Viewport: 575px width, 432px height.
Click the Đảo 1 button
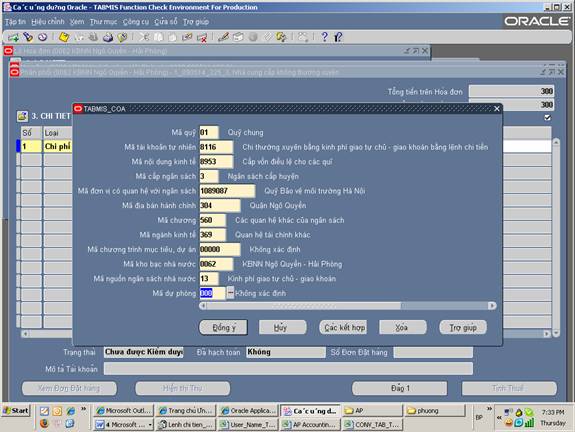(x=399, y=388)
